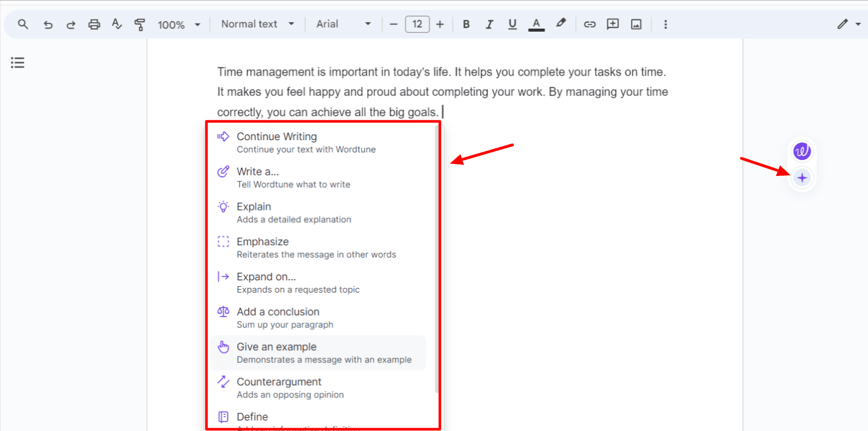The image size is (868, 431).
Task: Click the print icon
Action: (x=94, y=25)
